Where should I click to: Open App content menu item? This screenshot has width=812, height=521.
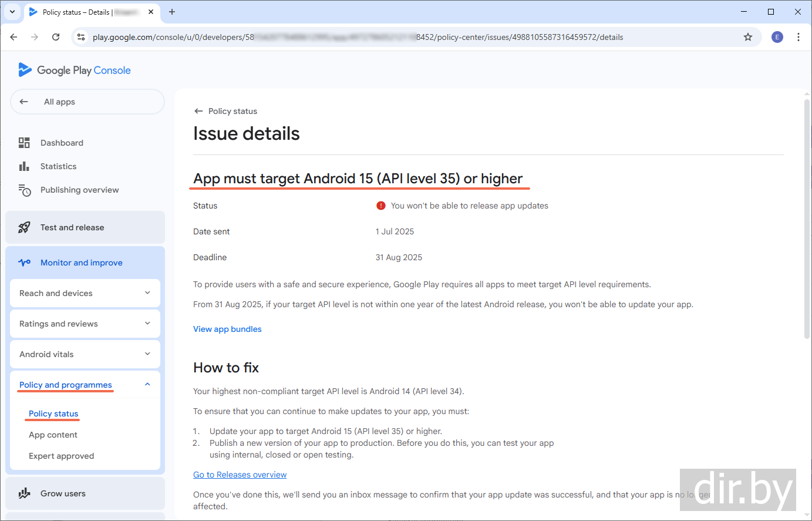pos(53,435)
